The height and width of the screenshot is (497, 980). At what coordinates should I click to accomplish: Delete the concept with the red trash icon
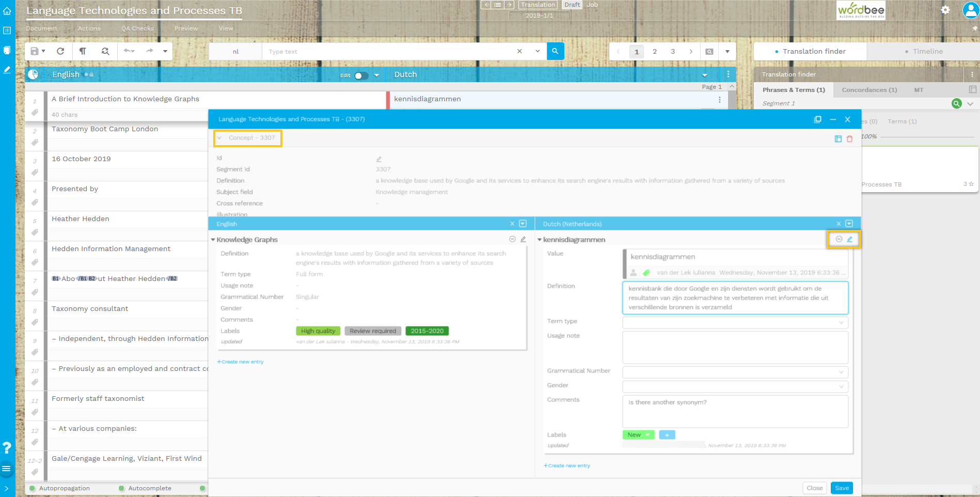pyautogui.click(x=849, y=139)
